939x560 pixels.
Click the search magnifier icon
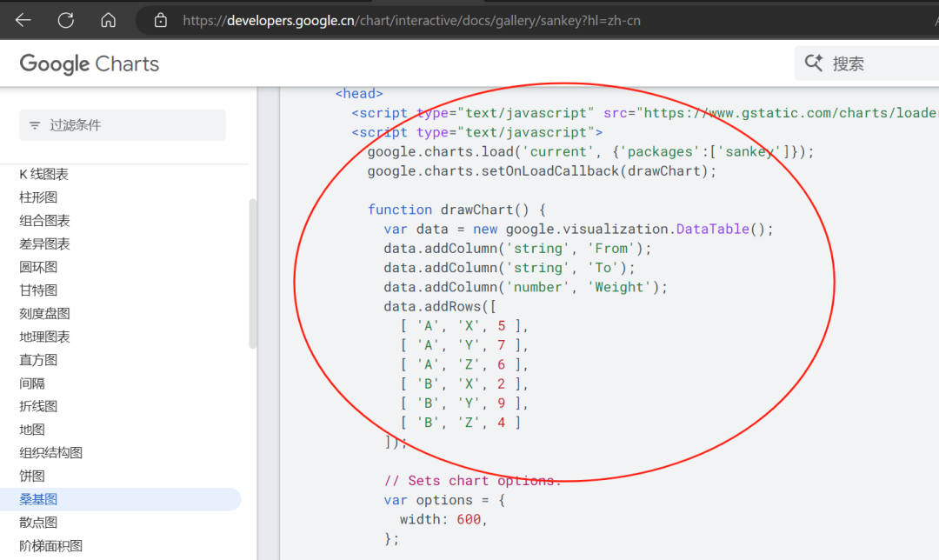[x=813, y=63]
